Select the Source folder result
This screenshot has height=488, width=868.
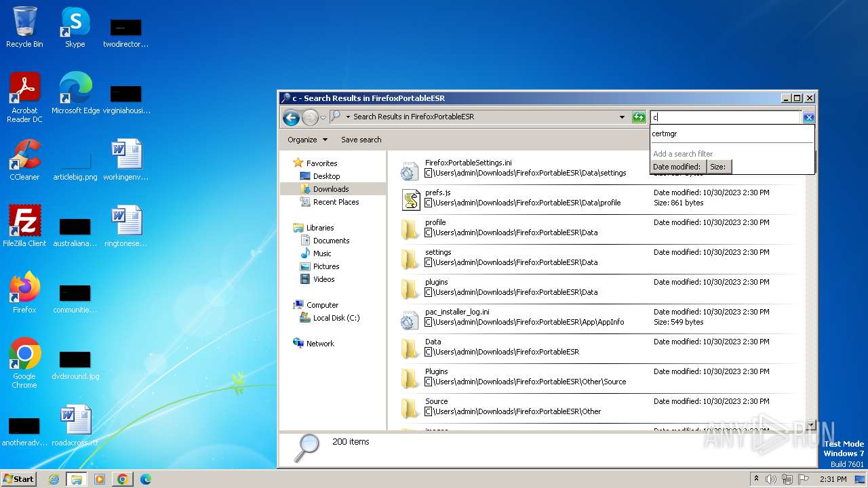[597, 407]
